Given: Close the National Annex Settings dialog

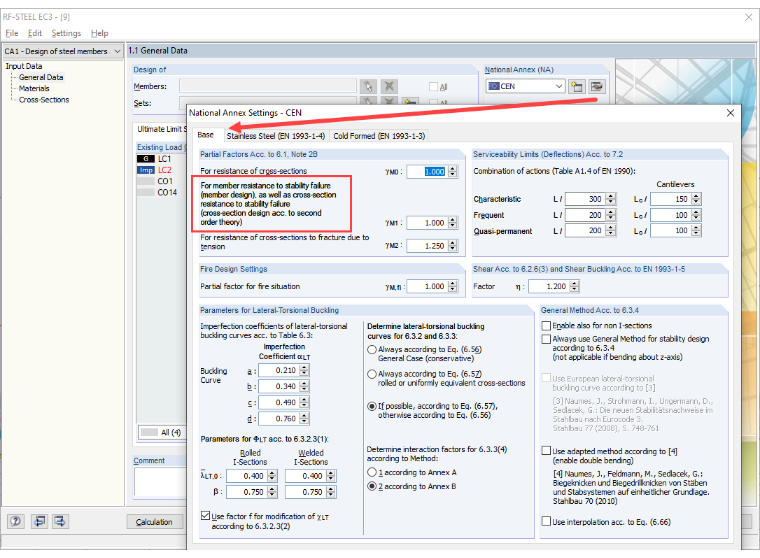Looking at the screenshot, I should [730, 113].
